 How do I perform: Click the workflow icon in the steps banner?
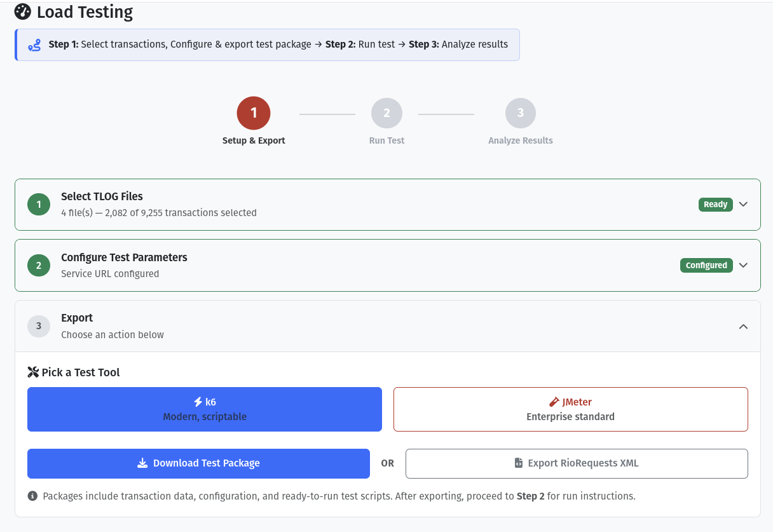click(34, 44)
